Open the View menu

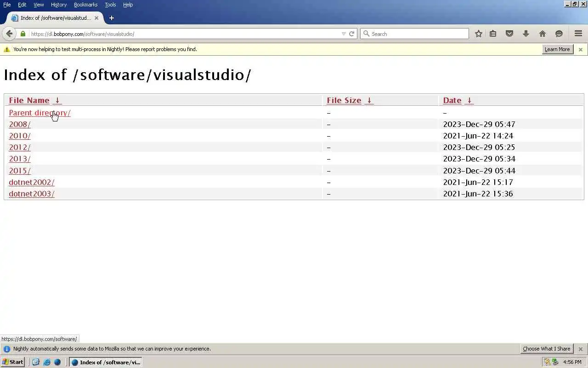click(x=39, y=5)
